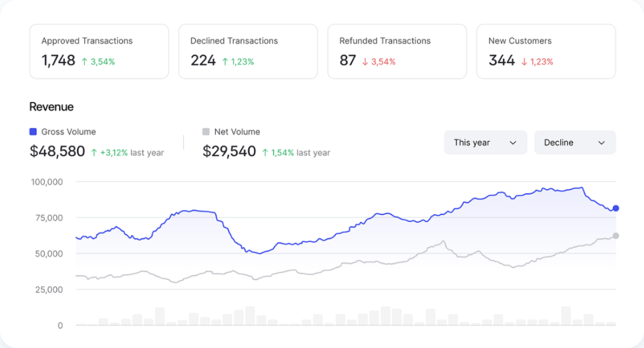
Task: Select the Refunded Transactions card
Action: pyautogui.click(x=397, y=52)
